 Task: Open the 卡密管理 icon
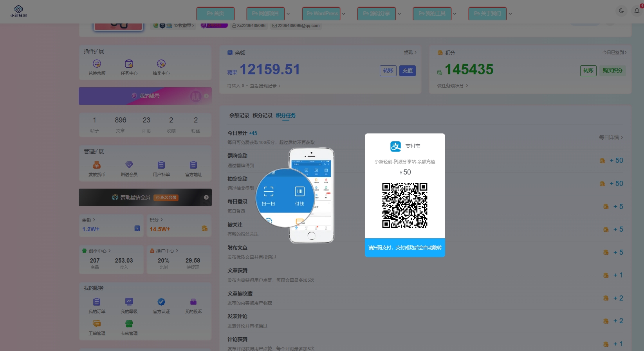click(129, 324)
